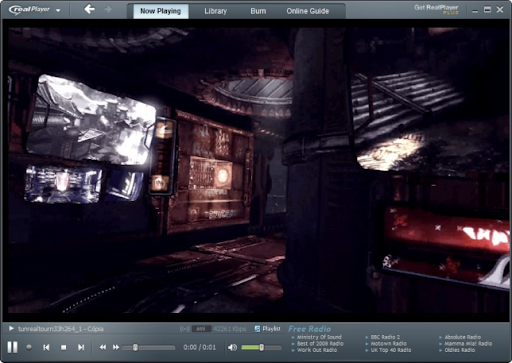The width and height of the screenshot is (512, 363).
Task: Click Get RealPlayer Plus link
Action: click(x=436, y=9)
